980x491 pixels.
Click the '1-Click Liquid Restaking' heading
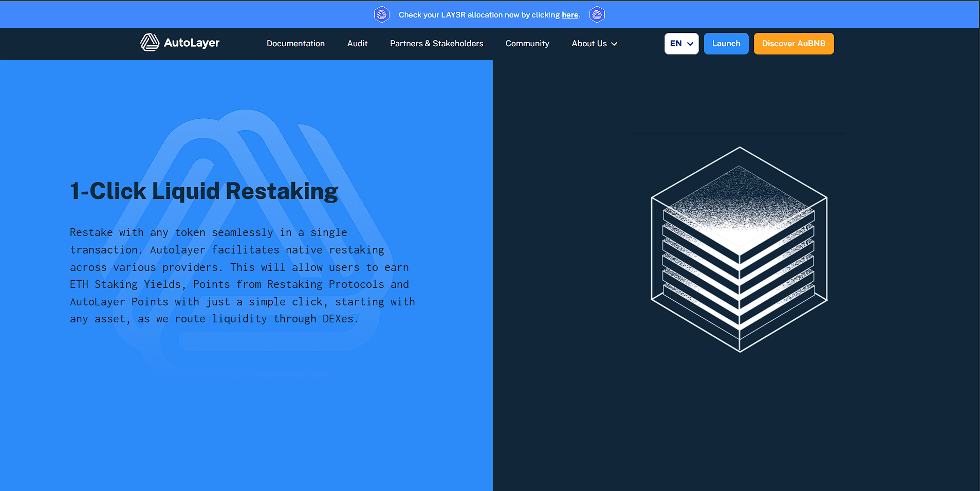click(x=204, y=191)
